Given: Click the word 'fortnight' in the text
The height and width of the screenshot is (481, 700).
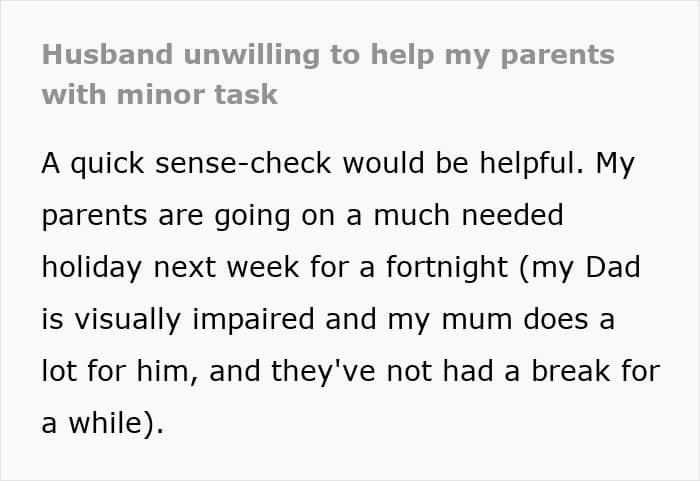Looking at the screenshot, I should (447, 268).
